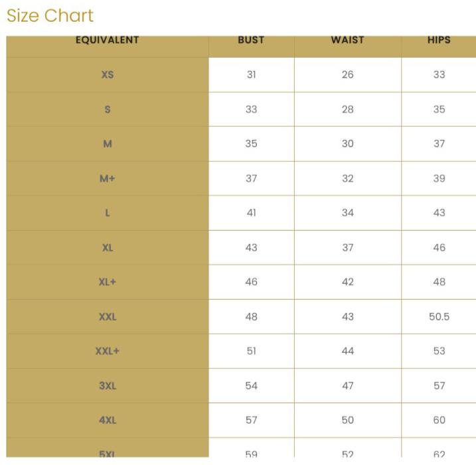Click the BUST column header
This screenshot has height=465, width=476.
click(251, 40)
